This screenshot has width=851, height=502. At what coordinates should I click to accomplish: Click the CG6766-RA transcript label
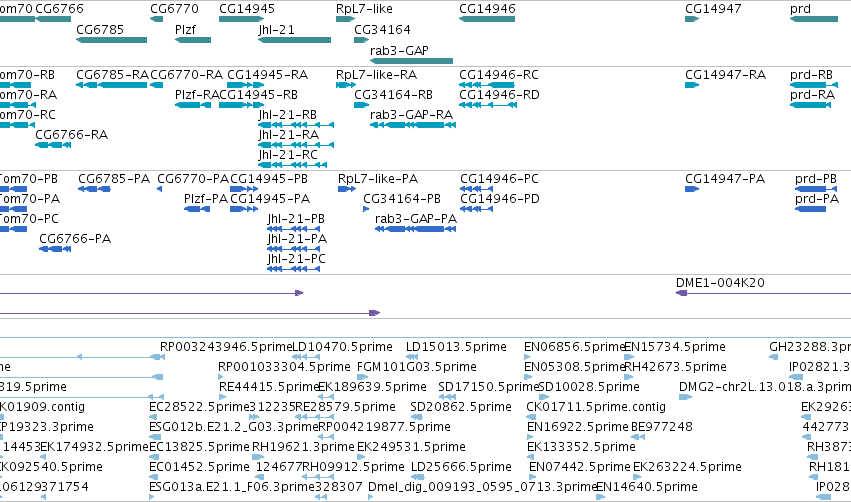72,135
